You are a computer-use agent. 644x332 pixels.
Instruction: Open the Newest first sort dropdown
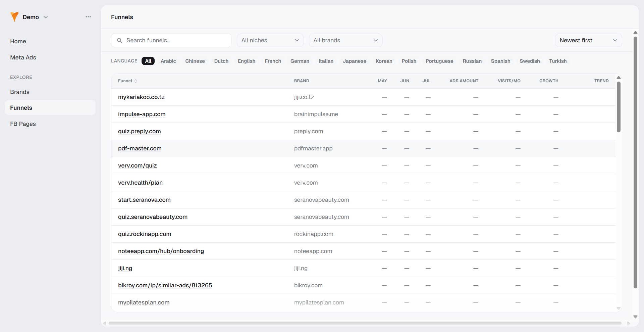pyautogui.click(x=588, y=40)
